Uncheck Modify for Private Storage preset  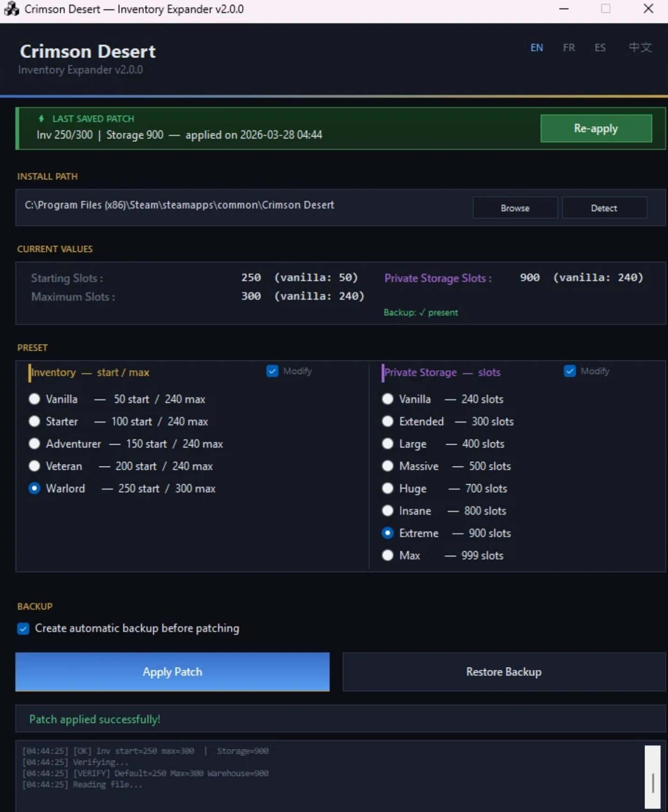click(x=569, y=371)
